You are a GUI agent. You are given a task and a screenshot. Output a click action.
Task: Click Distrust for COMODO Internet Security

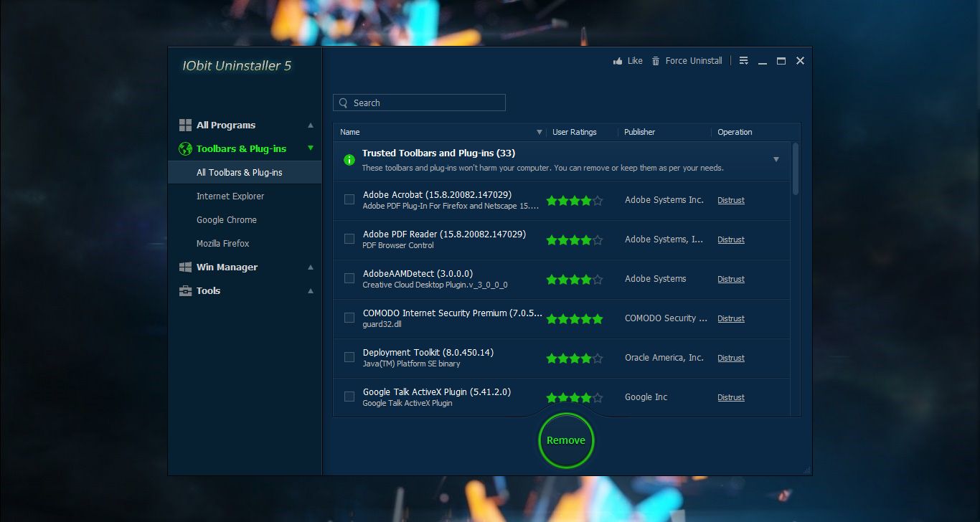point(731,318)
